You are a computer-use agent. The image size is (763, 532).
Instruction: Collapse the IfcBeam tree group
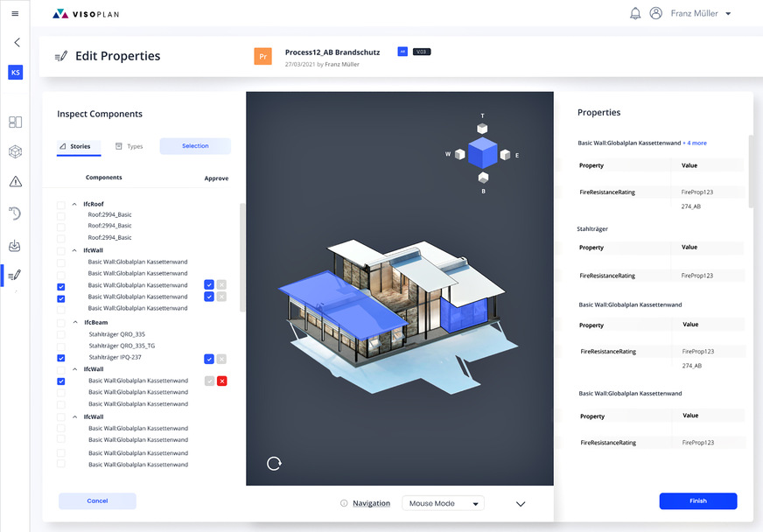75,322
